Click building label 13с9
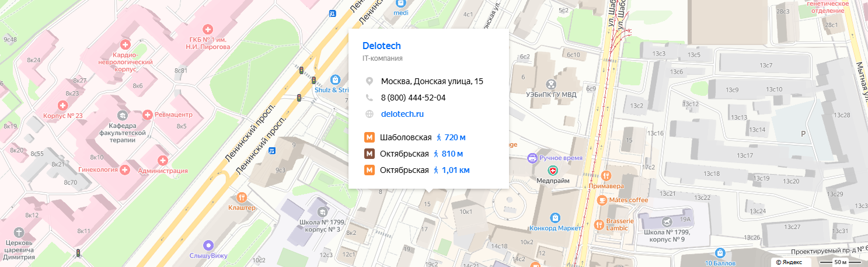 (732, 89)
